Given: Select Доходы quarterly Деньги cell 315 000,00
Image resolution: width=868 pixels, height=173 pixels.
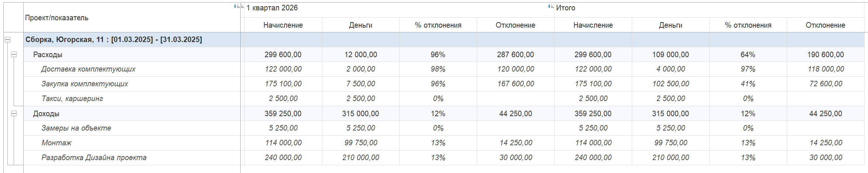Looking at the screenshot, I should [x=361, y=114].
